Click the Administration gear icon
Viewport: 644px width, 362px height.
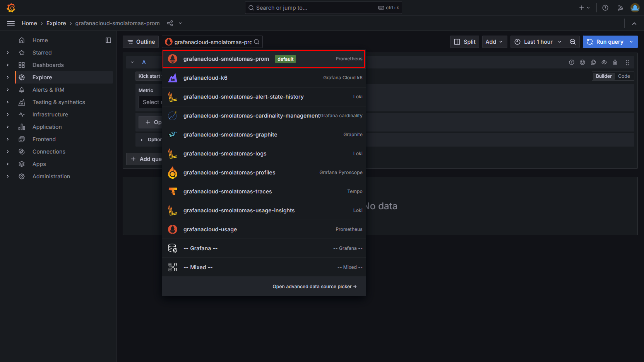[22, 176]
